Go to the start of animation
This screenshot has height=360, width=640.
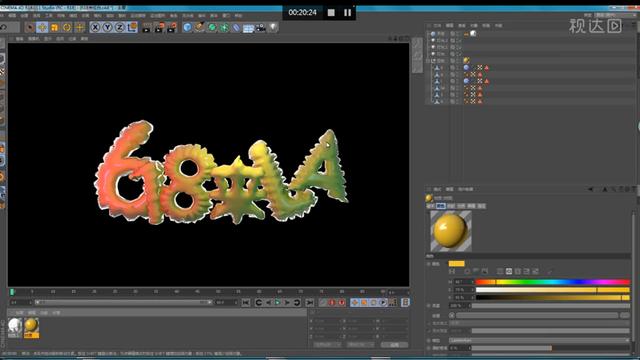246,302
